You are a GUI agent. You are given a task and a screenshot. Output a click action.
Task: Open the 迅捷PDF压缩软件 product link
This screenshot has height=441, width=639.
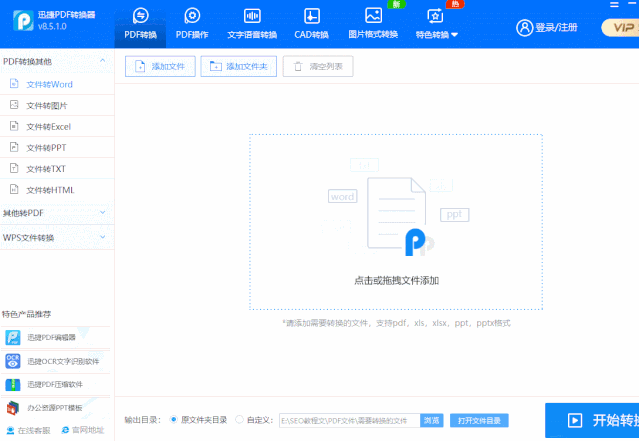click(55, 384)
